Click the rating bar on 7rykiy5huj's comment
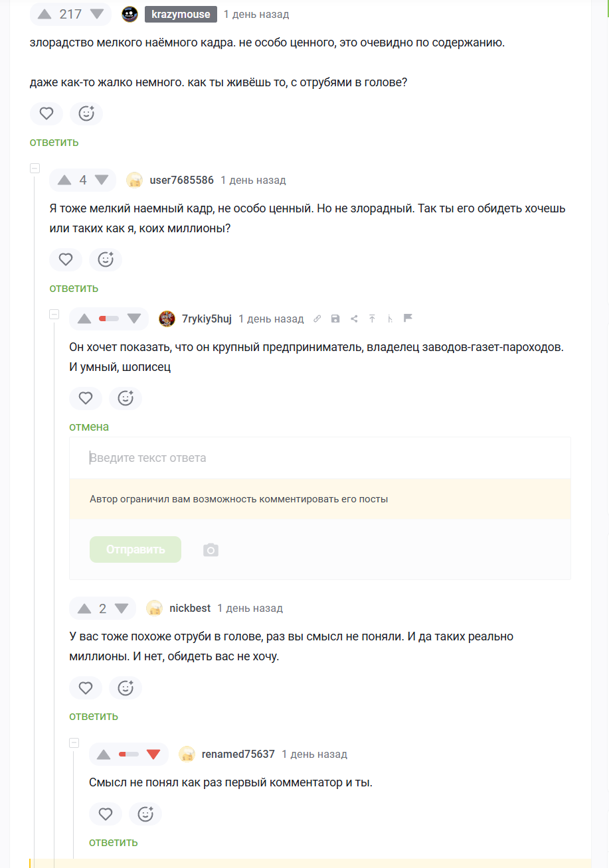The image size is (609, 868). (109, 319)
